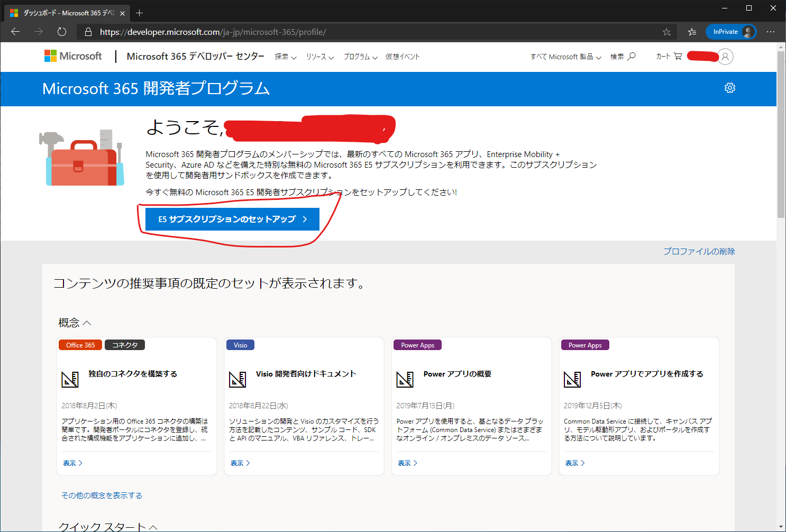Click date 2018年8月2日(木)
This screenshot has height=532, width=786.
[x=89, y=406]
